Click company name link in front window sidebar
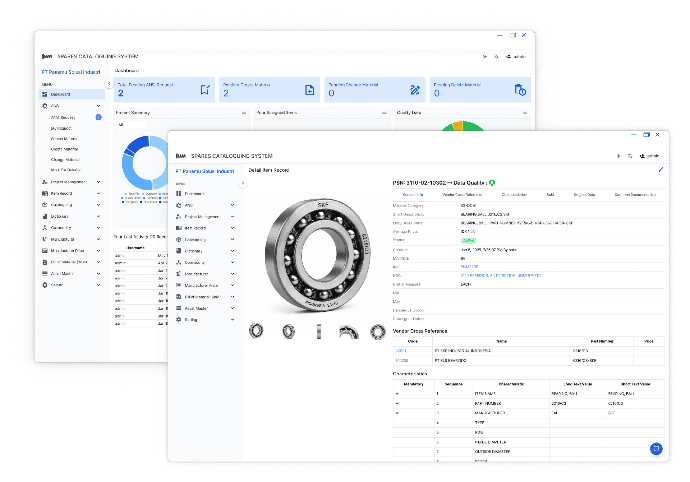Screen dimensions: 690x482 [x=205, y=171]
